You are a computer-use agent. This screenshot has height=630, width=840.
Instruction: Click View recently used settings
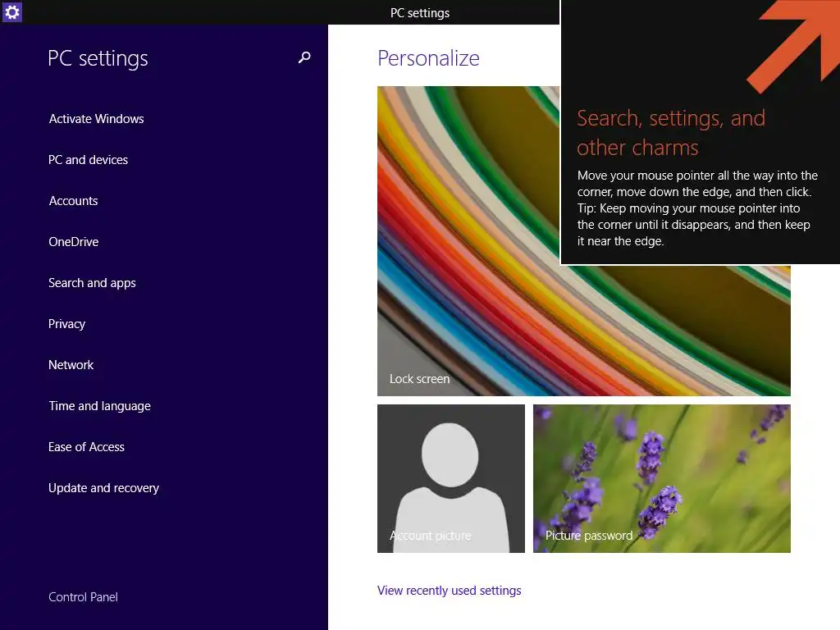click(x=449, y=591)
